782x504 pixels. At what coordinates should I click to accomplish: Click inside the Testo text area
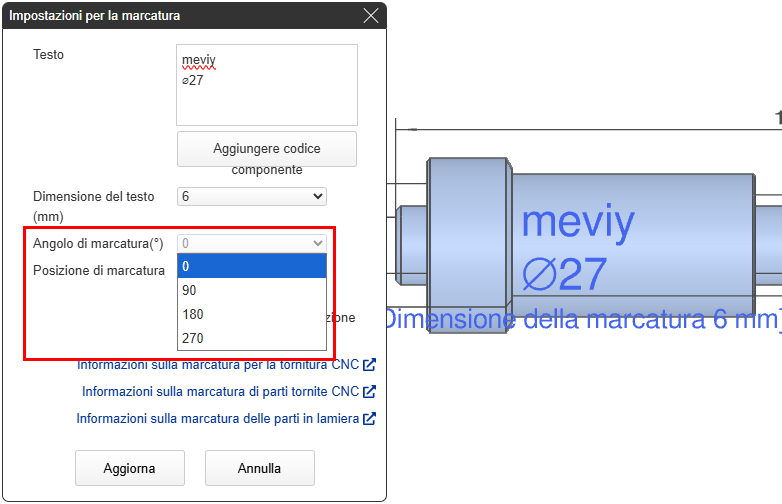266,84
